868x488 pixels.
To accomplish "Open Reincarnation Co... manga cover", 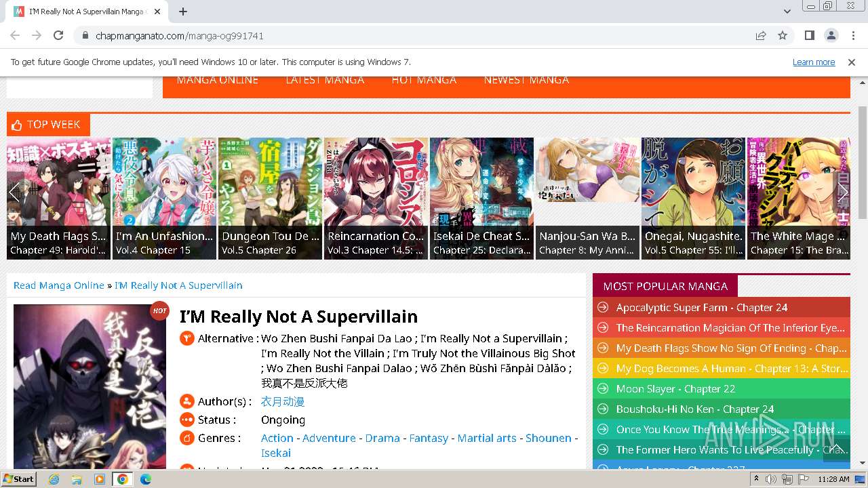I will tap(376, 199).
